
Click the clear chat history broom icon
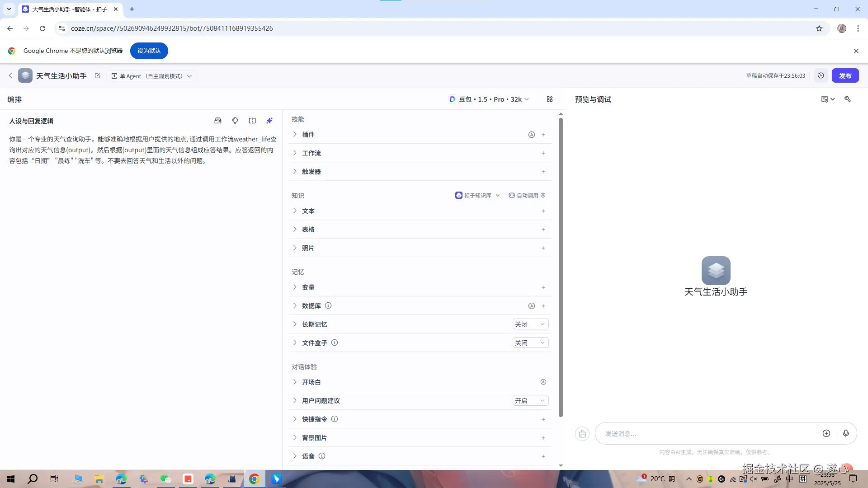point(582,434)
